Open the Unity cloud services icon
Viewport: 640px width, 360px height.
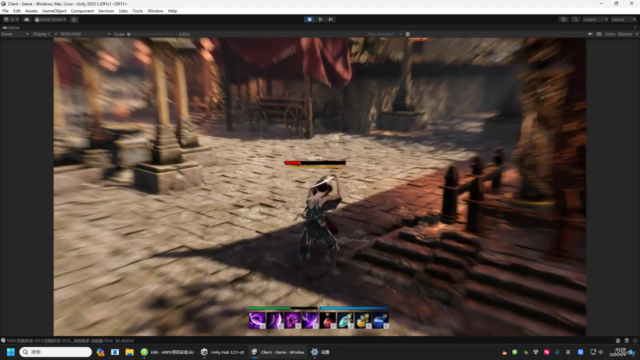click(27, 19)
